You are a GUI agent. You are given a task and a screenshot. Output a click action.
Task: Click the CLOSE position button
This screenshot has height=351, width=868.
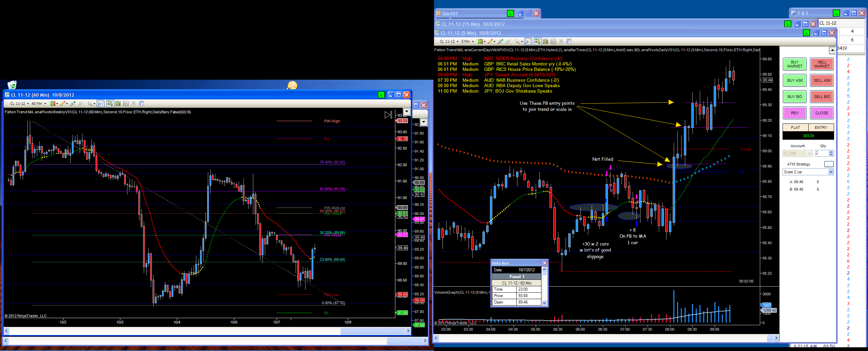pos(822,113)
